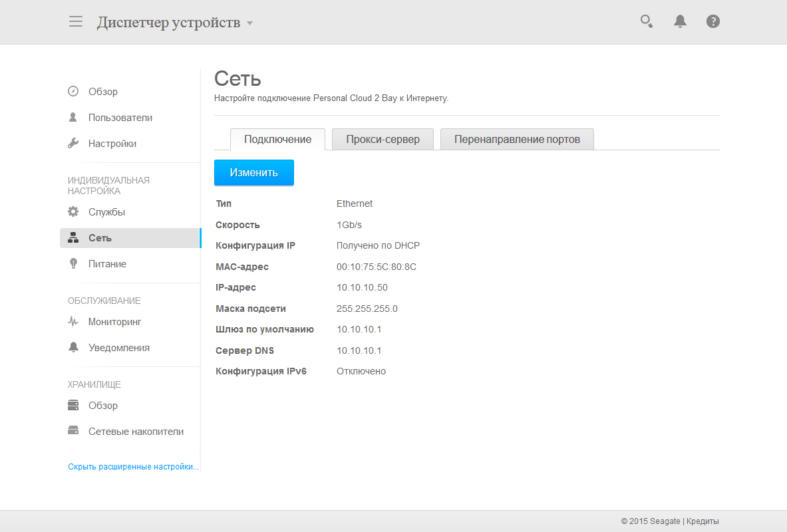Click the network icon beside Сеть
The height and width of the screenshot is (532, 787).
click(x=73, y=238)
